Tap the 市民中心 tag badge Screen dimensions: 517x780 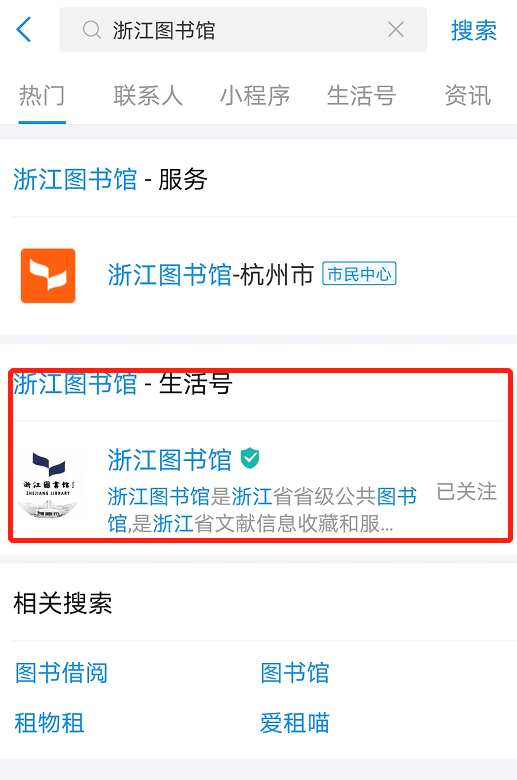coord(359,274)
